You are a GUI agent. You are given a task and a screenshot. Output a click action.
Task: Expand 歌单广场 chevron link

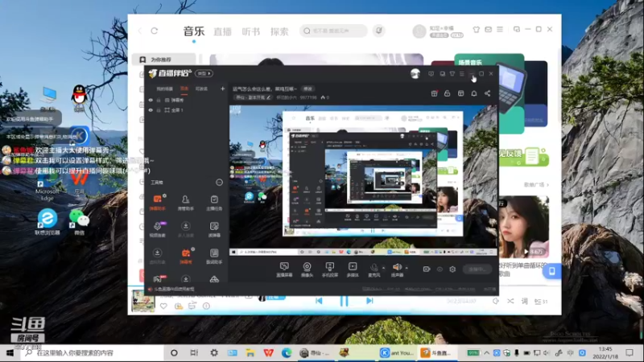pyautogui.click(x=536, y=185)
